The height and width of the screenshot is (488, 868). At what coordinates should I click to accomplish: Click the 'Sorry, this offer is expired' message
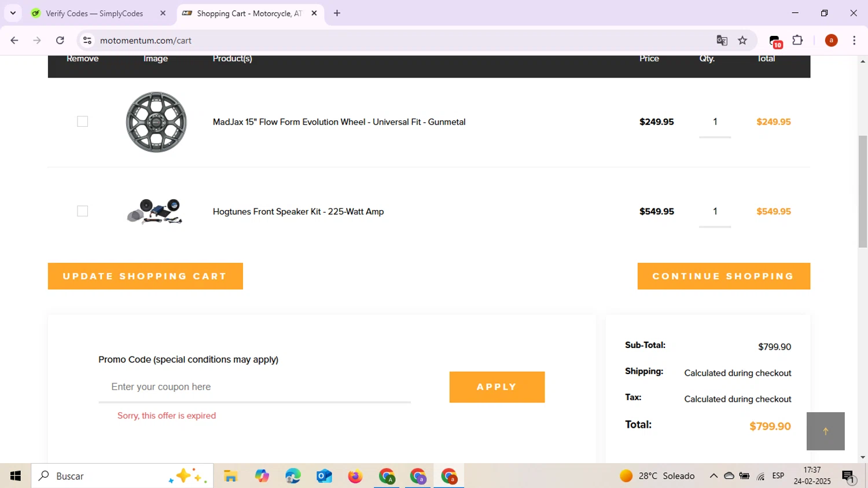167,416
